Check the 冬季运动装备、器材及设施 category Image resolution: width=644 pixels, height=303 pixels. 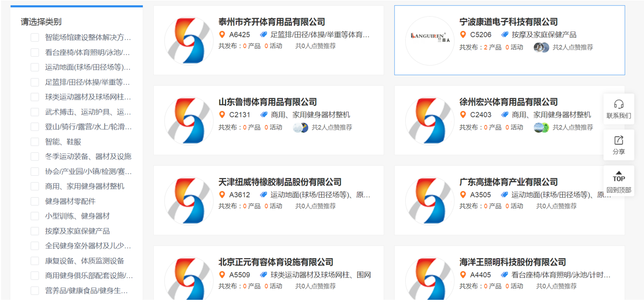tap(35, 157)
